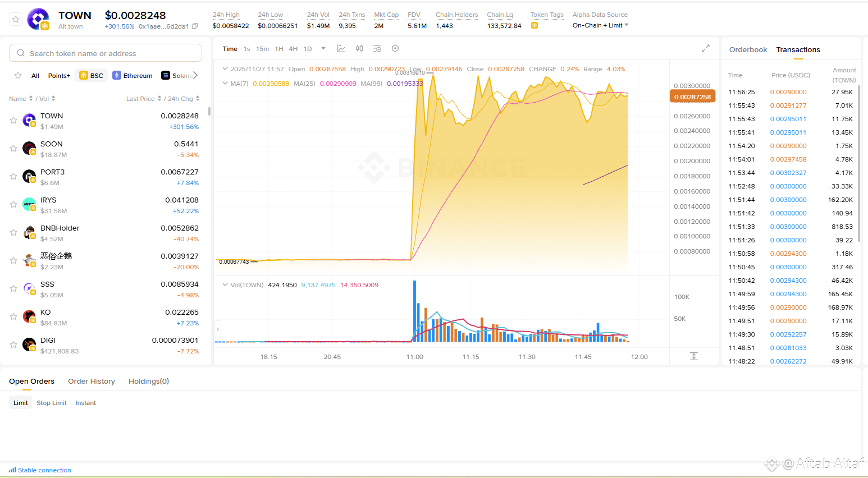
Task: Switch to the Transactions tab
Action: pyautogui.click(x=798, y=50)
